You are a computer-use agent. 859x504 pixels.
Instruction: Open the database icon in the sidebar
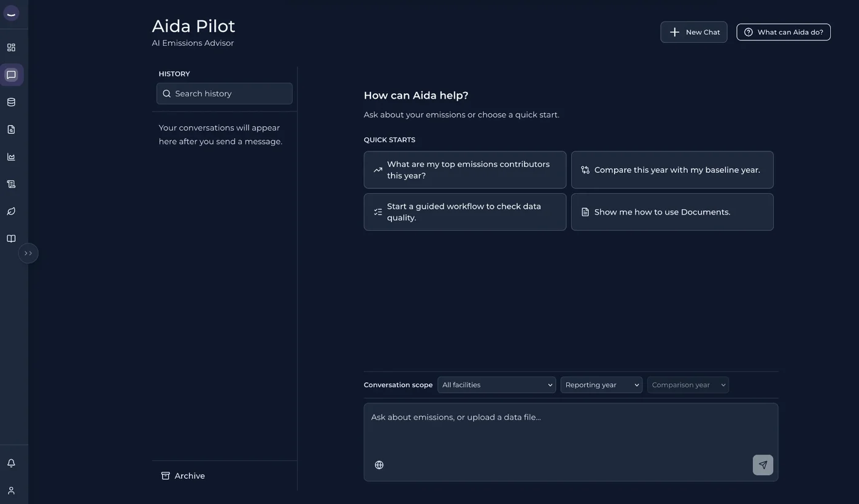tap(11, 102)
